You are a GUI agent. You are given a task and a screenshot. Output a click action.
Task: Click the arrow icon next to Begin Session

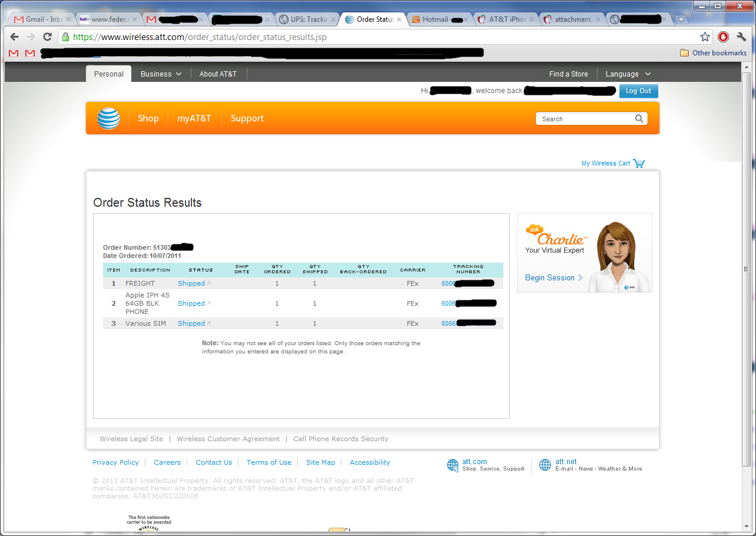(581, 278)
